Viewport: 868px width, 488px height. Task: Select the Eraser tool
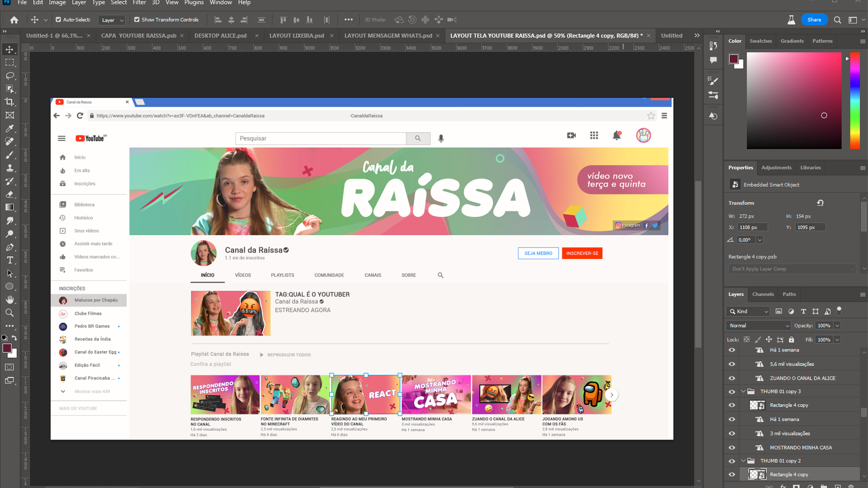point(9,194)
